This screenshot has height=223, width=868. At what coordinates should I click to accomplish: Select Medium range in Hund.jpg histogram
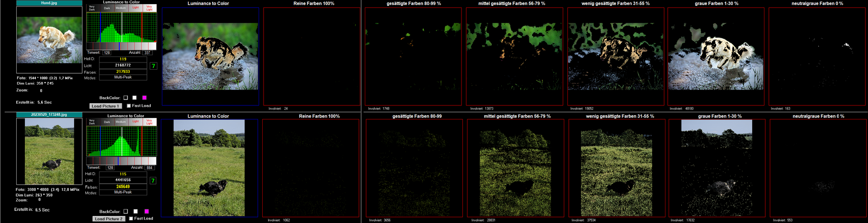point(121,8)
